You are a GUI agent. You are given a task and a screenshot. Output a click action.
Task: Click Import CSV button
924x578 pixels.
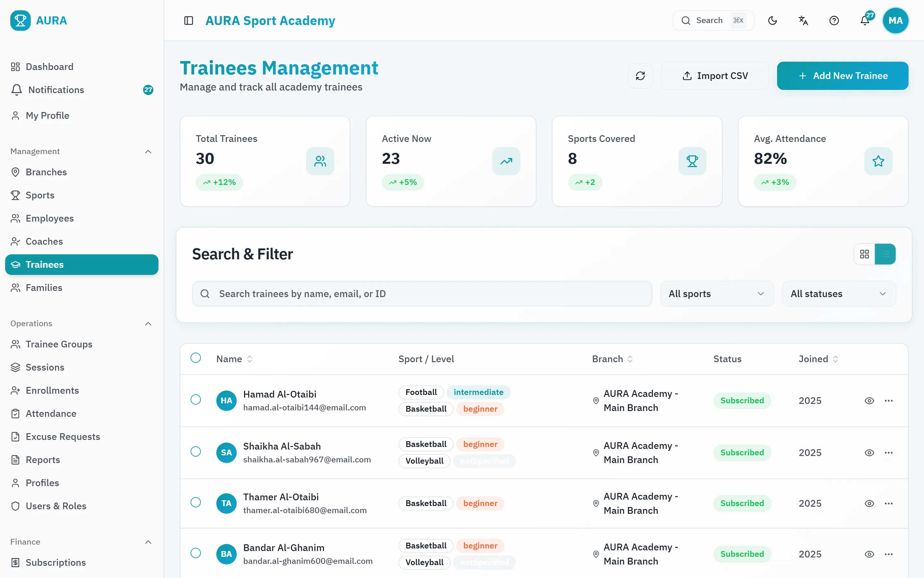pos(715,76)
